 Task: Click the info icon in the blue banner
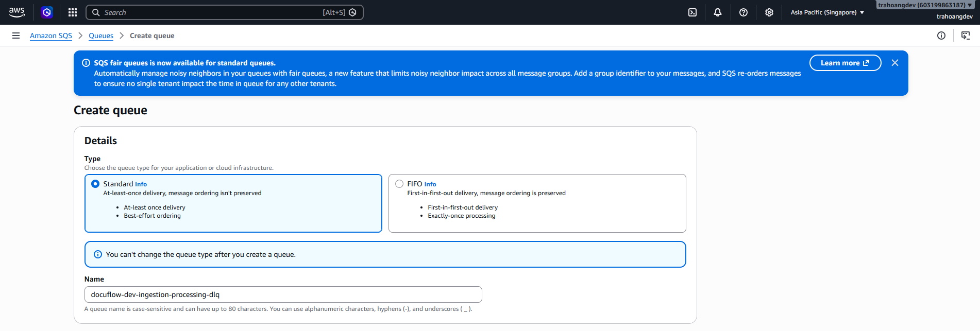[x=86, y=63]
